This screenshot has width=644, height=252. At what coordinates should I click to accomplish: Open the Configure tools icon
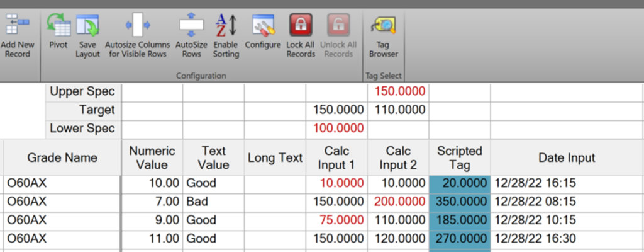tap(263, 25)
